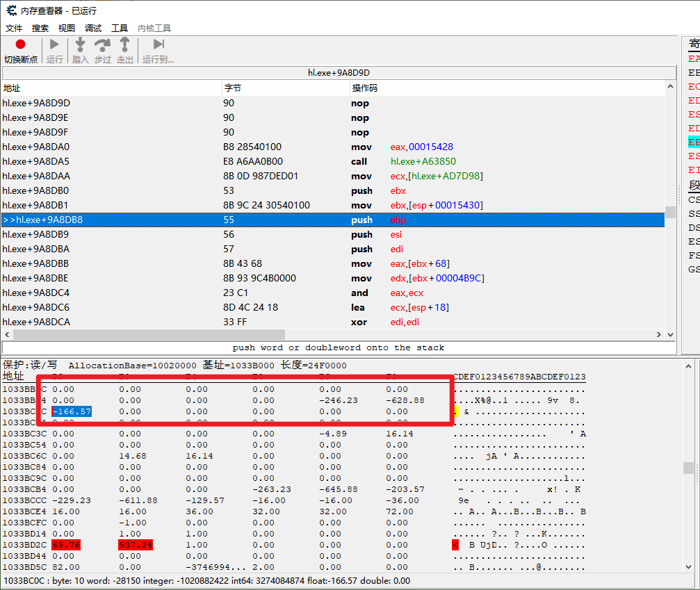Click the Step Out (走出) icon
The width and height of the screenshot is (700, 590).
124,45
